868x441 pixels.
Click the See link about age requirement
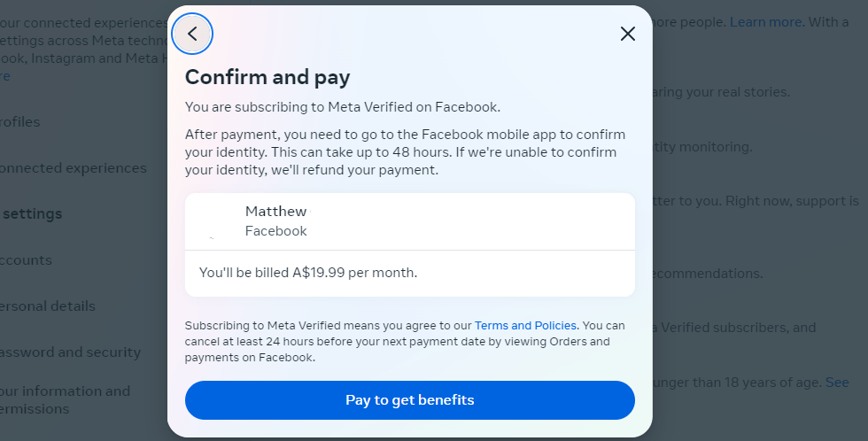(837, 383)
